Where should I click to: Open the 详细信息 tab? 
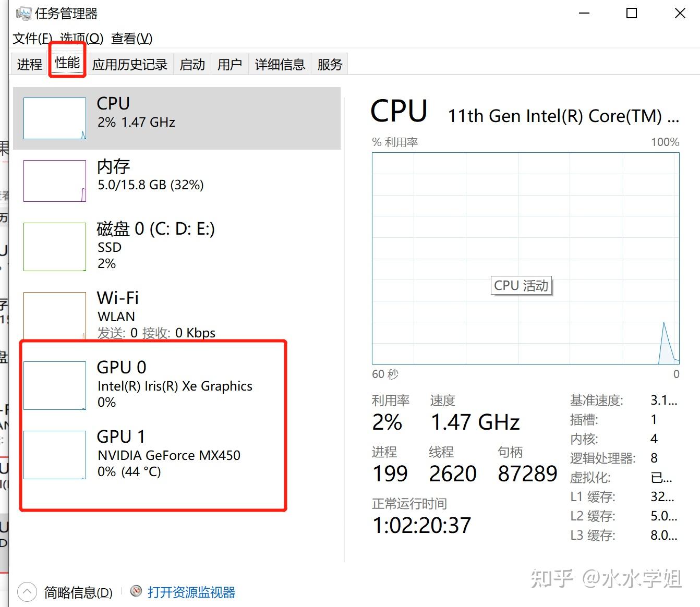tap(279, 64)
